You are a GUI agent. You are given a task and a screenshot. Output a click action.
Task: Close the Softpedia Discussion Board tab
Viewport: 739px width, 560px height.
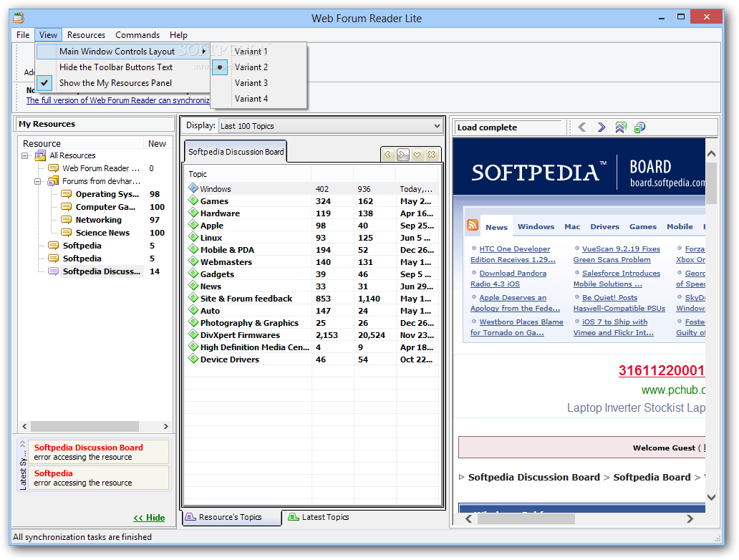431,154
